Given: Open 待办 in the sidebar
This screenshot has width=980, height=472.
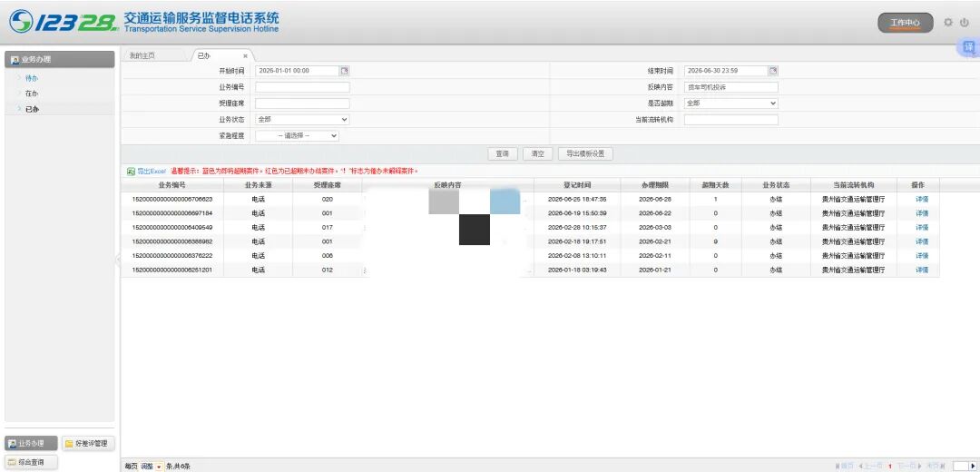Looking at the screenshot, I should [x=32, y=78].
